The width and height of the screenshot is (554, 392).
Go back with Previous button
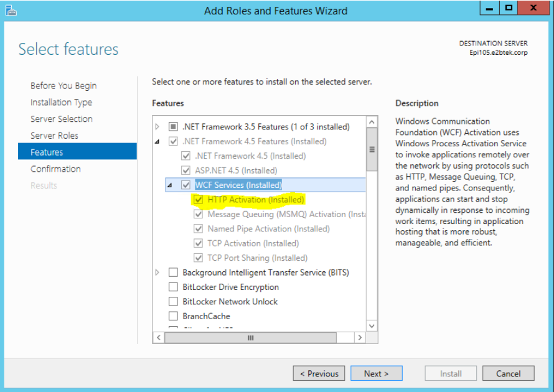(x=319, y=373)
